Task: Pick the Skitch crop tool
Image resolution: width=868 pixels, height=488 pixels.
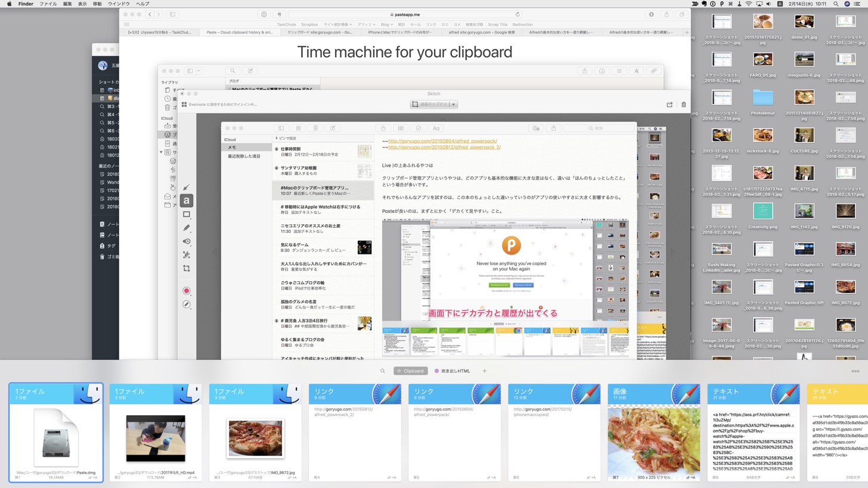Action: (x=187, y=269)
